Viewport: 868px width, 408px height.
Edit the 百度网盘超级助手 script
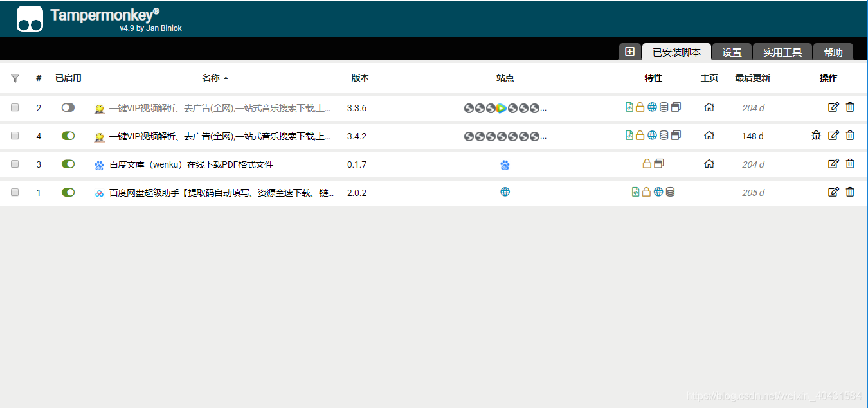(x=833, y=192)
